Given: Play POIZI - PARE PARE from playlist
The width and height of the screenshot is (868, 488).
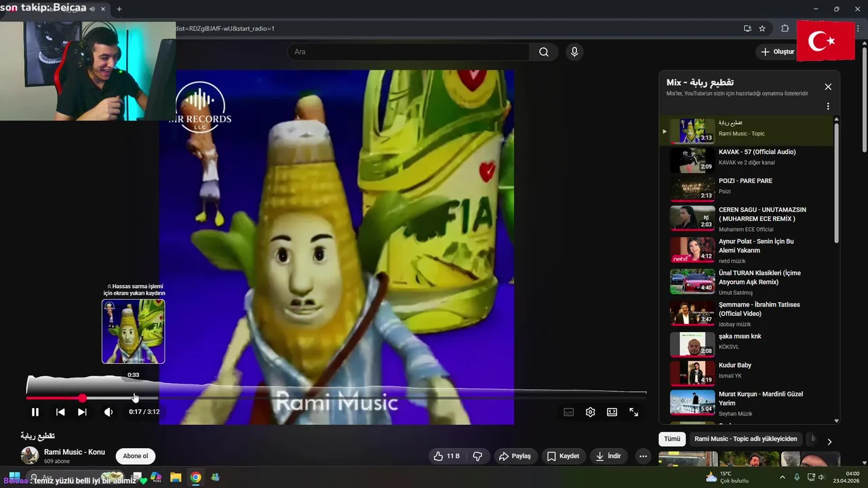Looking at the screenshot, I should pyautogui.click(x=746, y=188).
